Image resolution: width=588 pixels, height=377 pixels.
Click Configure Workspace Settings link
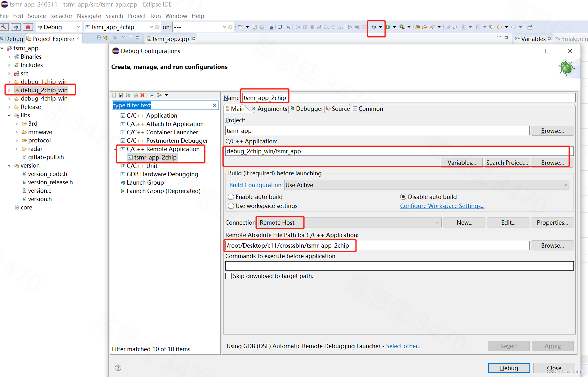point(442,206)
